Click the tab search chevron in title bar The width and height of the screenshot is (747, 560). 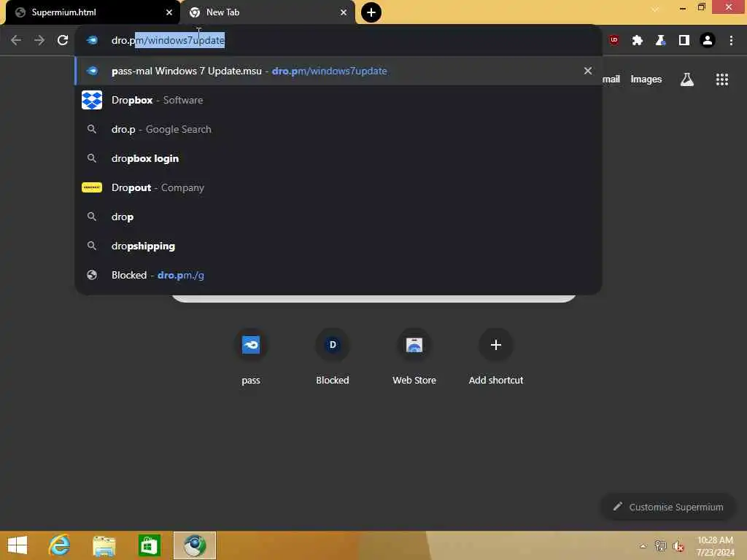(656, 9)
